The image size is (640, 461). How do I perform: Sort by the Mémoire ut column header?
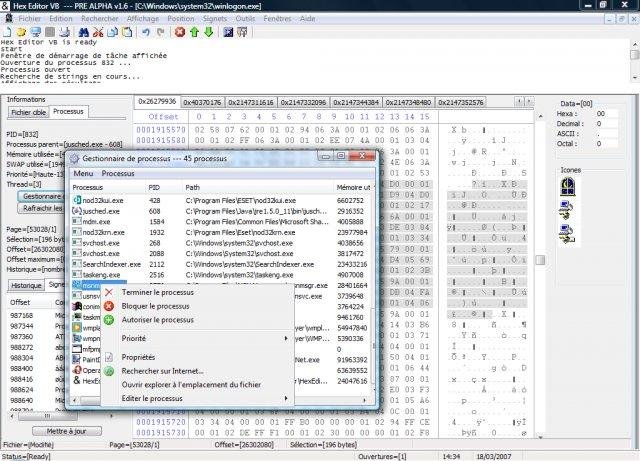pyautogui.click(x=353, y=187)
